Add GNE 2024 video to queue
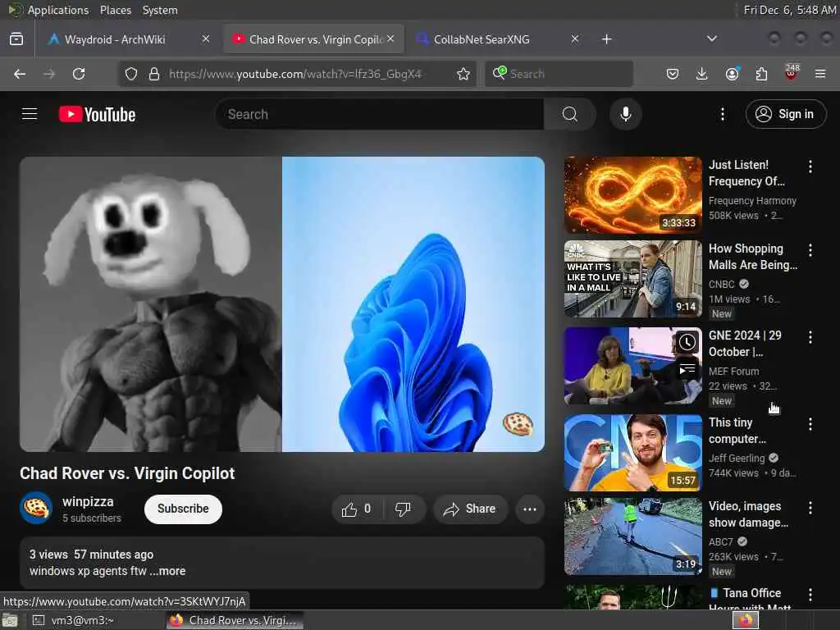Viewport: 840px width, 630px height. click(687, 370)
